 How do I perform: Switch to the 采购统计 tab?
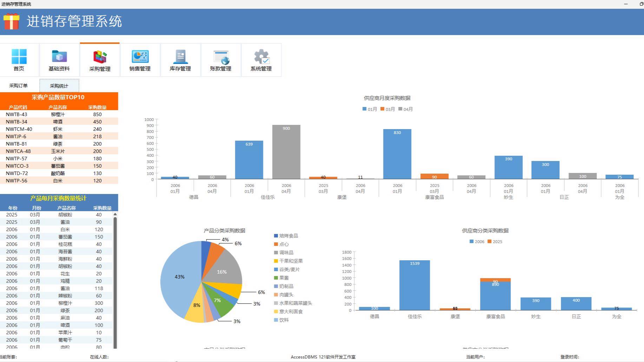click(59, 86)
